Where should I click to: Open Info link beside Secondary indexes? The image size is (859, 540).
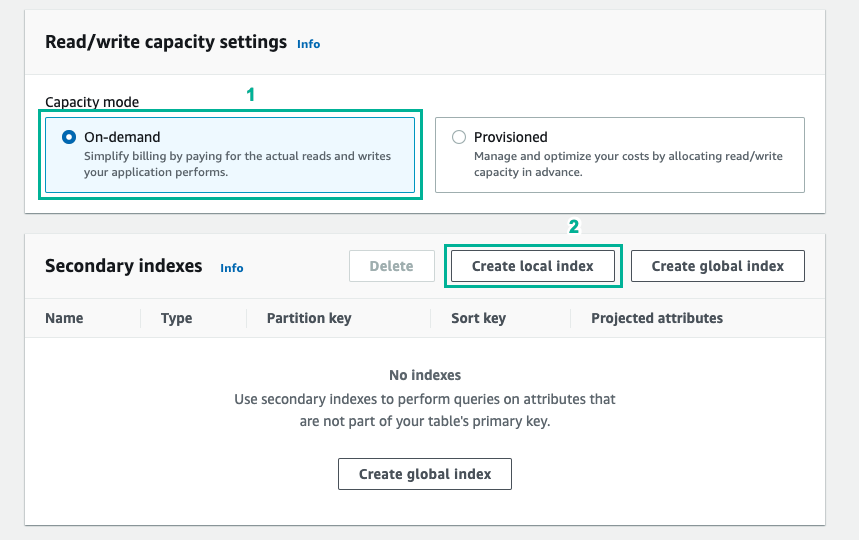pos(231,268)
